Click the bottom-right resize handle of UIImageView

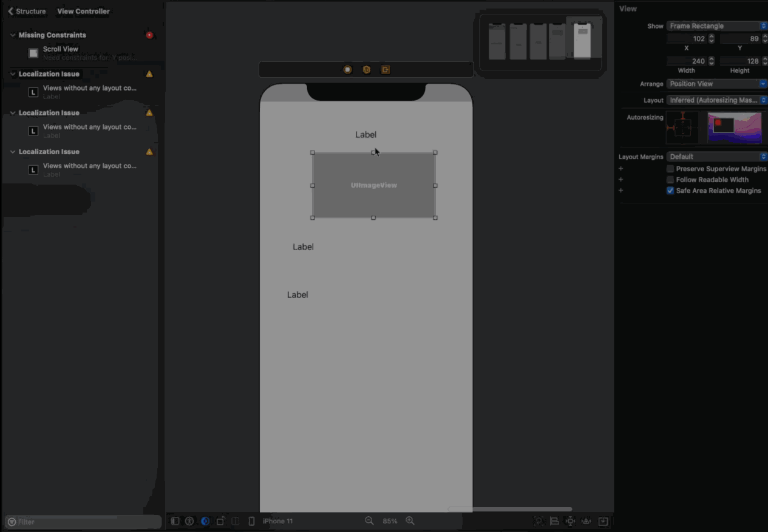coord(435,217)
